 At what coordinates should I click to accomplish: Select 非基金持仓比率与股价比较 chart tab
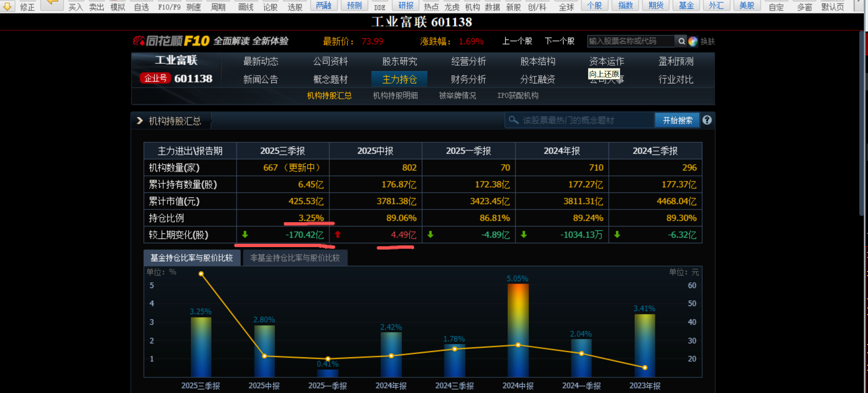295,258
